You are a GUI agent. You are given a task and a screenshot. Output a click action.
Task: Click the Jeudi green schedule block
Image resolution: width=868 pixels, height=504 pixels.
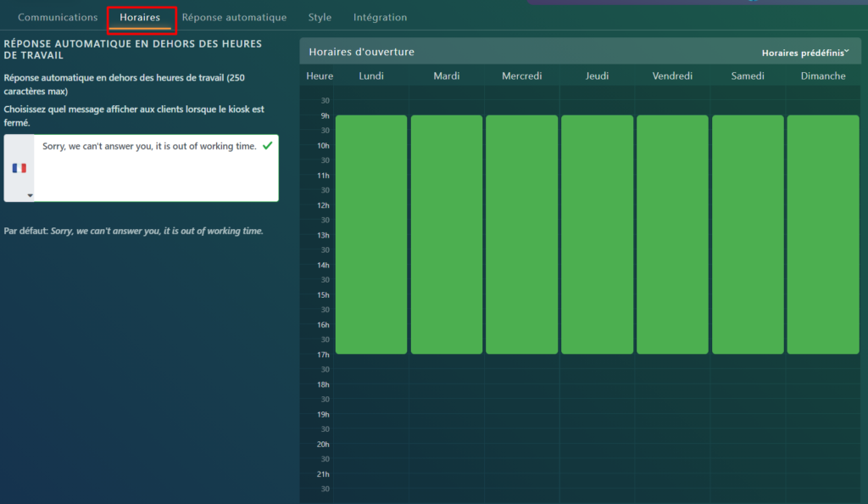click(597, 234)
